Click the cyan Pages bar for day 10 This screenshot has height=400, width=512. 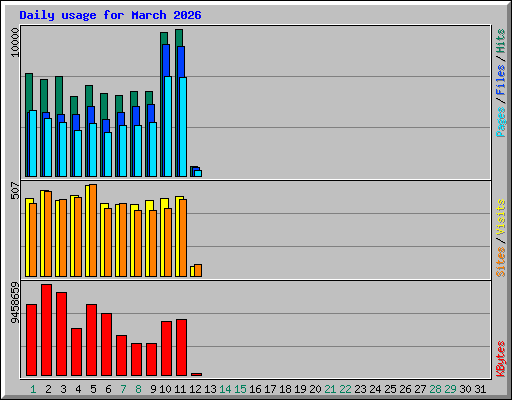pyautogui.click(x=168, y=126)
